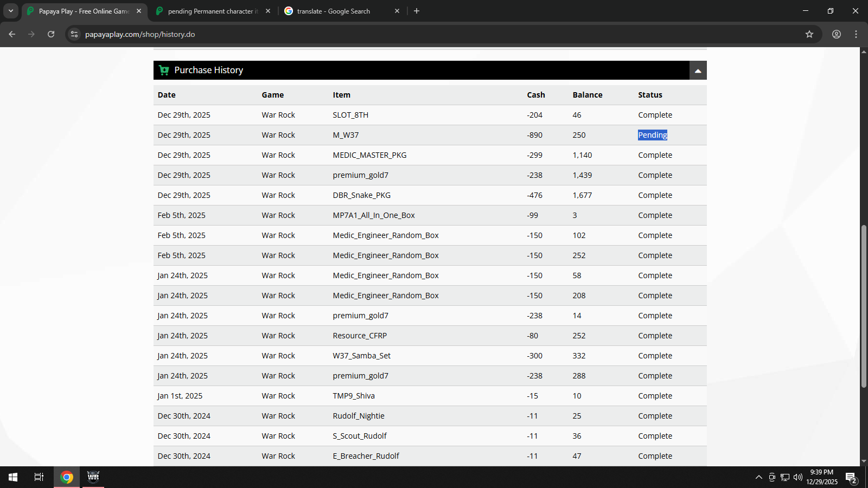This screenshot has width=868, height=488.
Task: Bookmark this page with star icon
Action: click(x=809, y=34)
